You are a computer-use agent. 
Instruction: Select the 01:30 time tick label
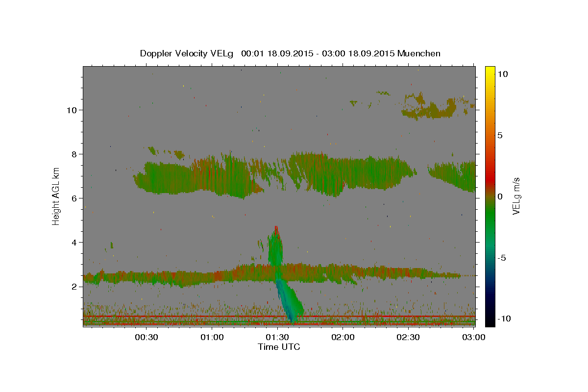277,337
